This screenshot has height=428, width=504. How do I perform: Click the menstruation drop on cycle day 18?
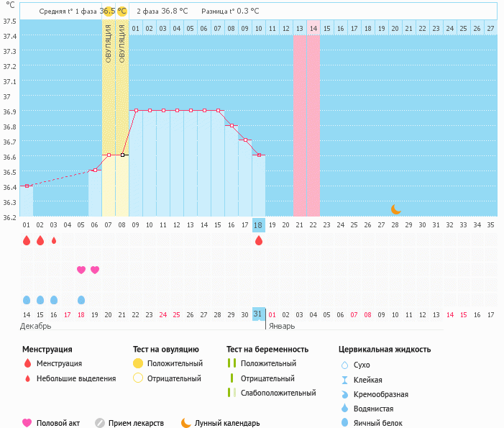(x=259, y=240)
